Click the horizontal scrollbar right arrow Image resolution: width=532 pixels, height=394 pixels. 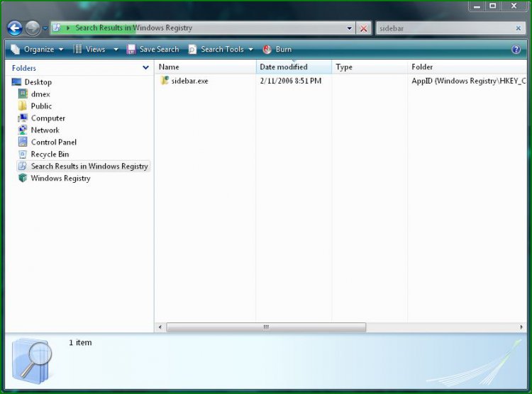point(521,327)
